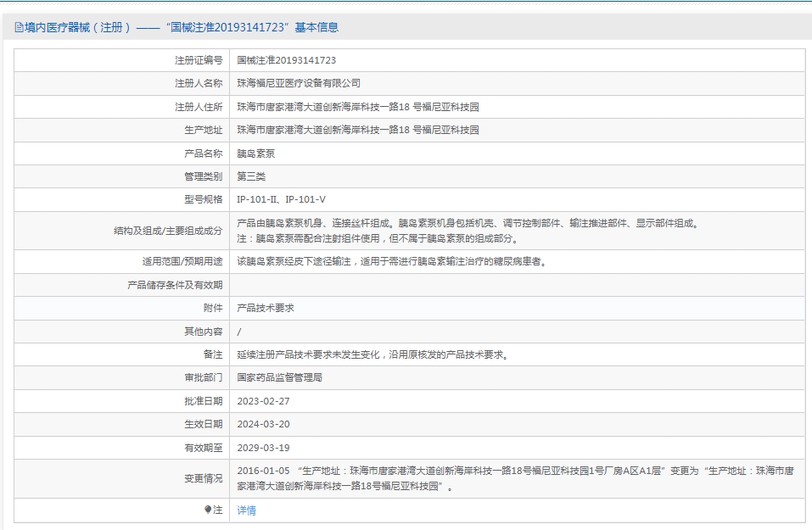The height and width of the screenshot is (530, 812).
Task: Click the expiry date 2029-03-19
Action: 264,448
